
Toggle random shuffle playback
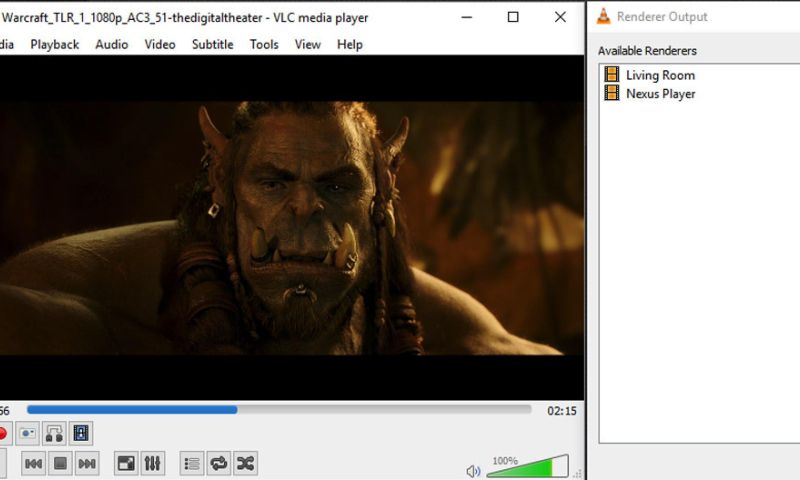pos(245,463)
